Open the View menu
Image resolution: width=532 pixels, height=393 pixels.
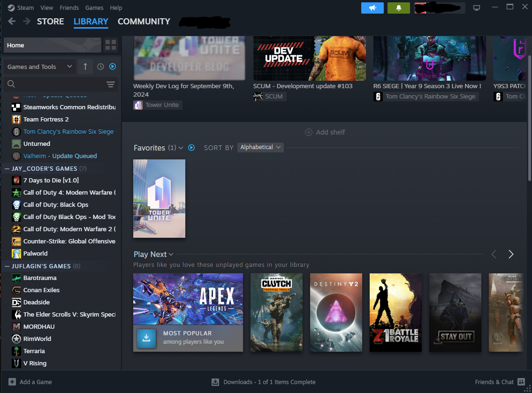click(x=46, y=8)
